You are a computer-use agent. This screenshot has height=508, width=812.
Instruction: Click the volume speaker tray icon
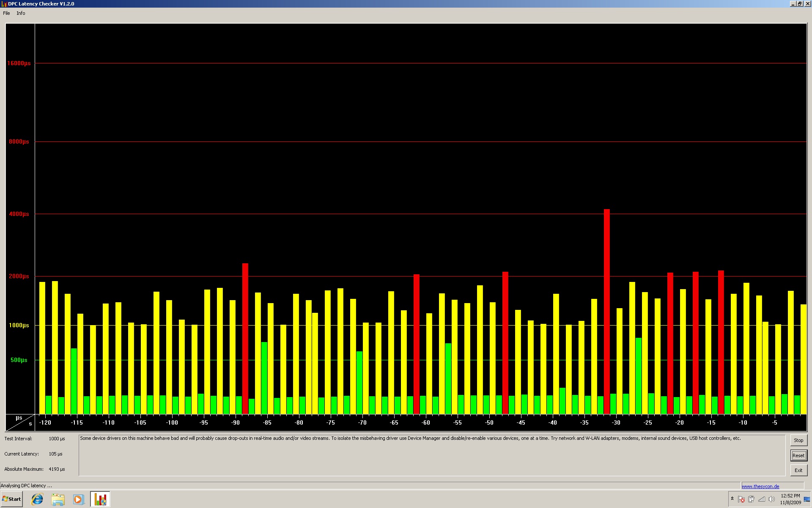[771, 500]
